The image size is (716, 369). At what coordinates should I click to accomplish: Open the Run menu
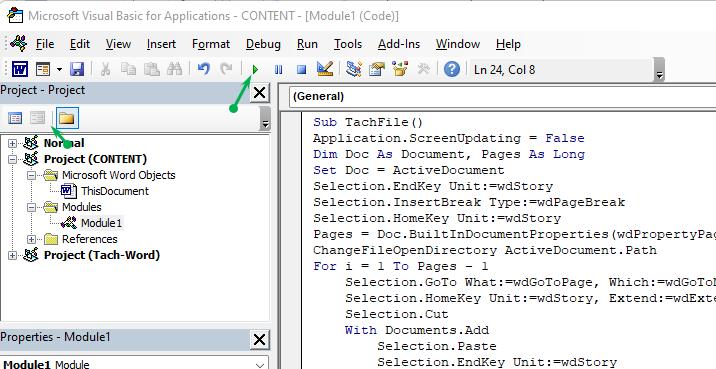[307, 44]
